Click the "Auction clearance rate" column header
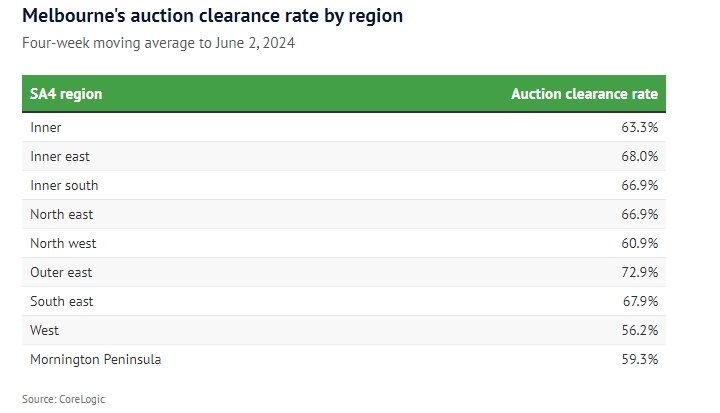This screenshot has width=720, height=413. (584, 94)
